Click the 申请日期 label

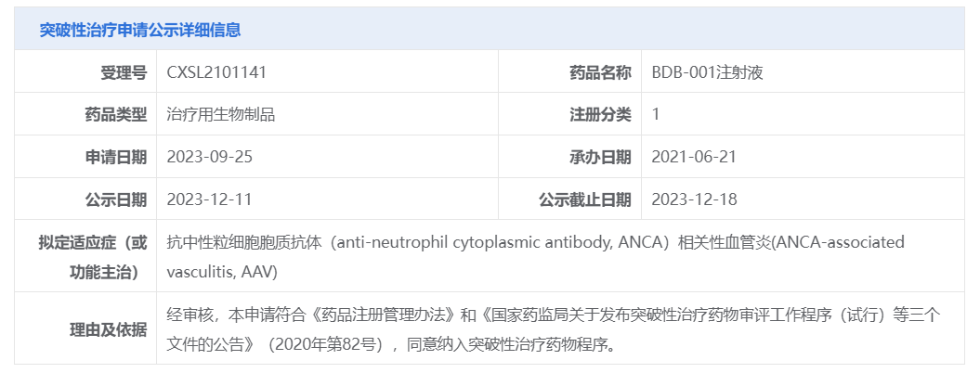point(115,157)
